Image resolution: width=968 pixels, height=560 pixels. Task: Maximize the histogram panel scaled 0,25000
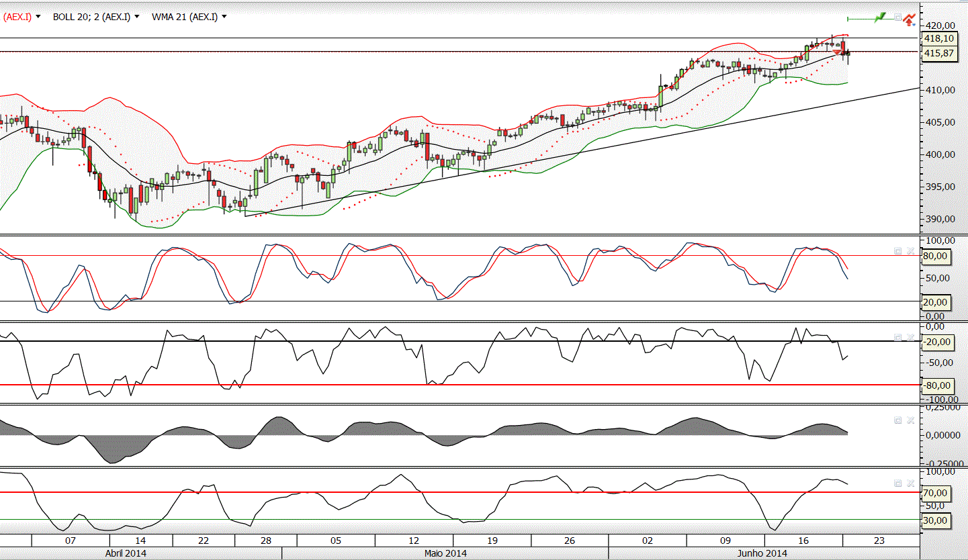click(897, 420)
